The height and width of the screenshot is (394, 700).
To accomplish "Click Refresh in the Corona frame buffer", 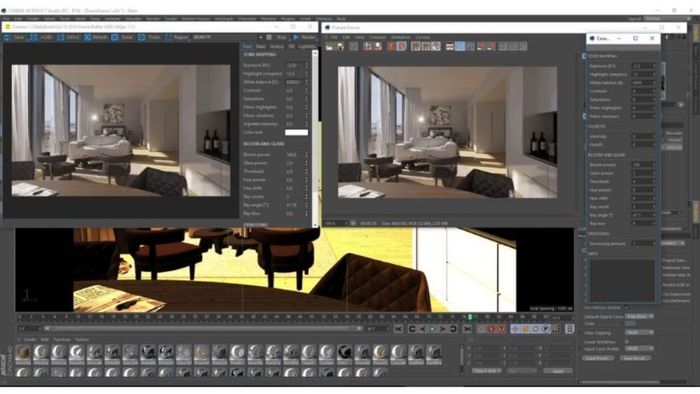I will [x=96, y=37].
